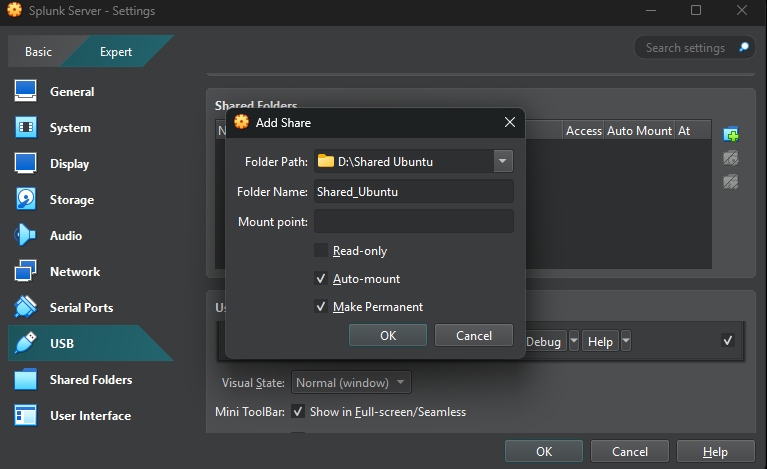The width and height of the screenshot is (767, 469).
Task: Select Shared Folders label in the sidebar
Action: (91, 380)
